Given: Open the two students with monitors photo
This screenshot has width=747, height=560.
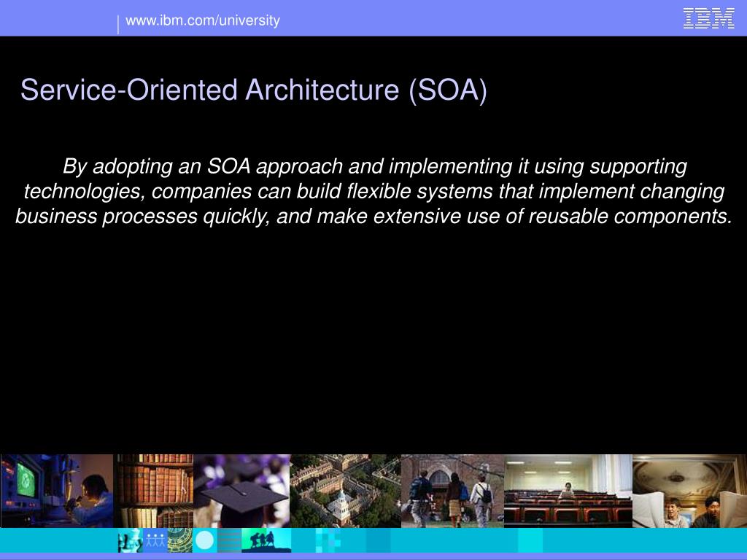Looking at the screenshot, I should [x=689, y=491].
